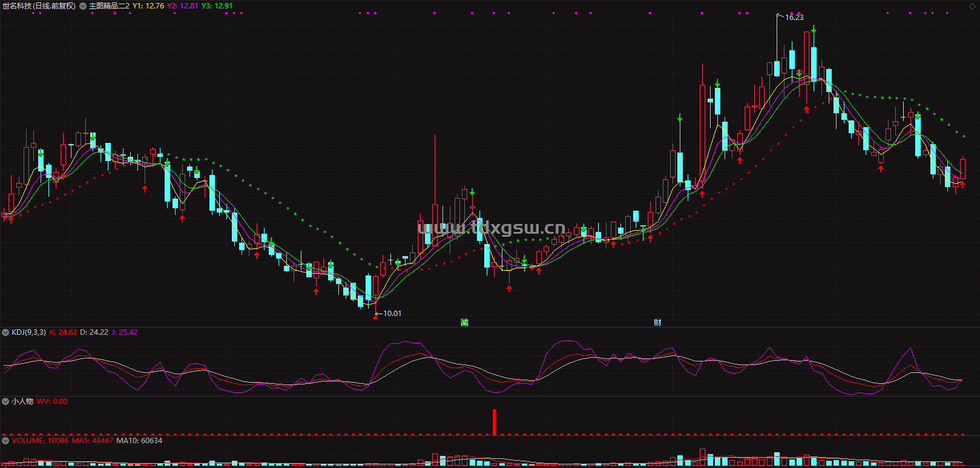The height and width of the screenshot is (468, 980).
Task: Click the yellow Y1: 12.76 value
Action: (x=148, y=6)
